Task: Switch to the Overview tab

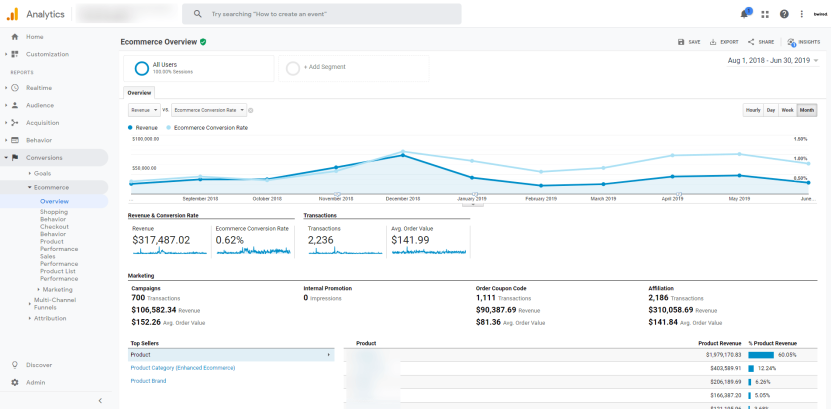Action: tap(139, 93)
